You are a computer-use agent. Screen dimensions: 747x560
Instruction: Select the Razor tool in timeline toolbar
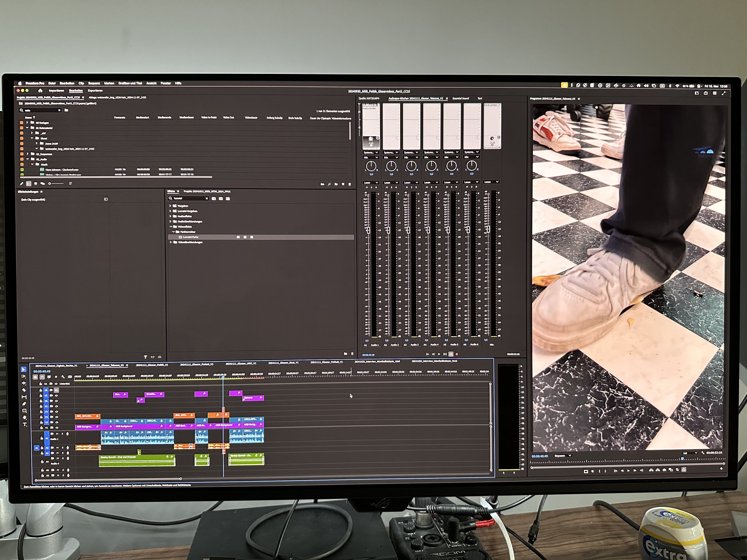[24, 390]
